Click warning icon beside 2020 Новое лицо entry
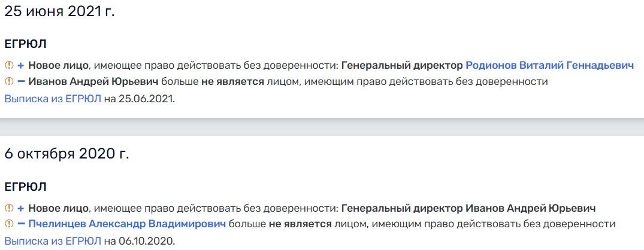Viewport: 644px width, 250px height. [9, 208]
